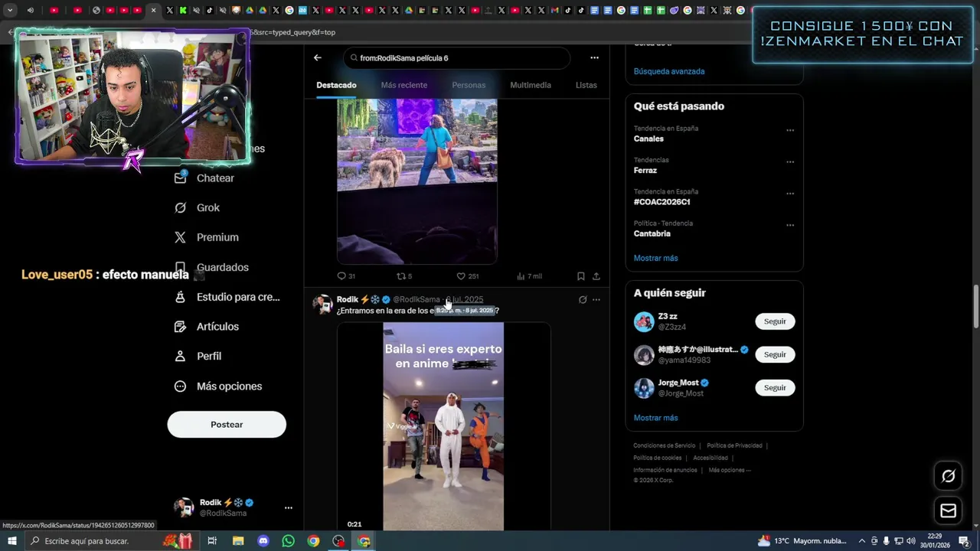This screenshot has width=980, height=551.
Task: Click the Windows Start button
Action: 11,541
